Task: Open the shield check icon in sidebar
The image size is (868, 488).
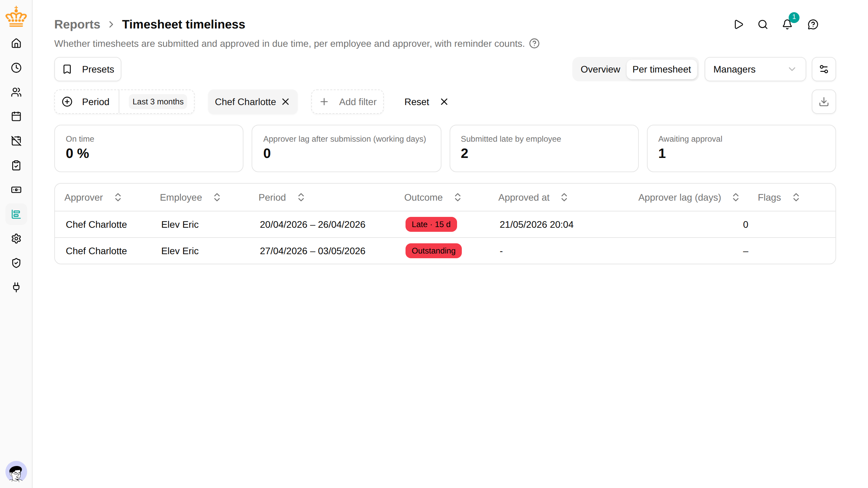Action: coord(16,263)
